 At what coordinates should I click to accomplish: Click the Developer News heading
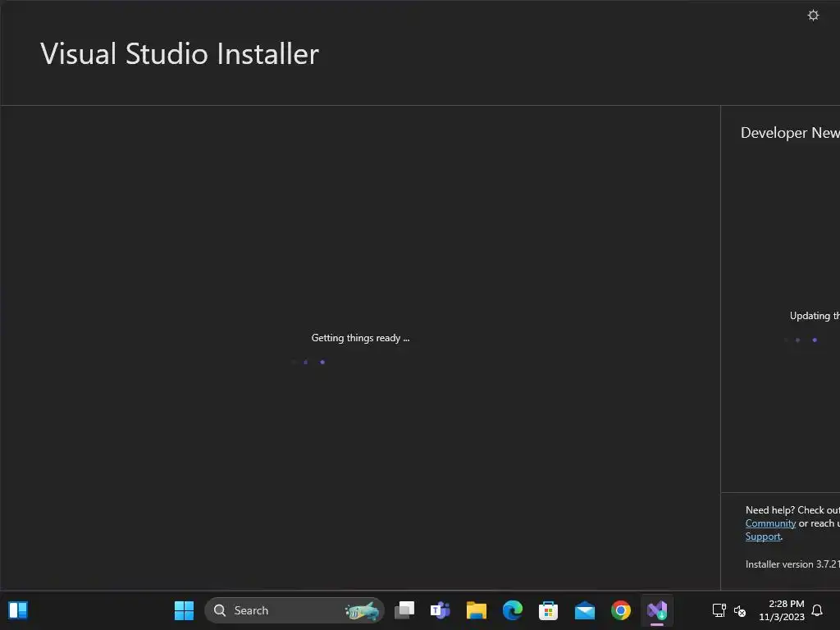[790, 133]
